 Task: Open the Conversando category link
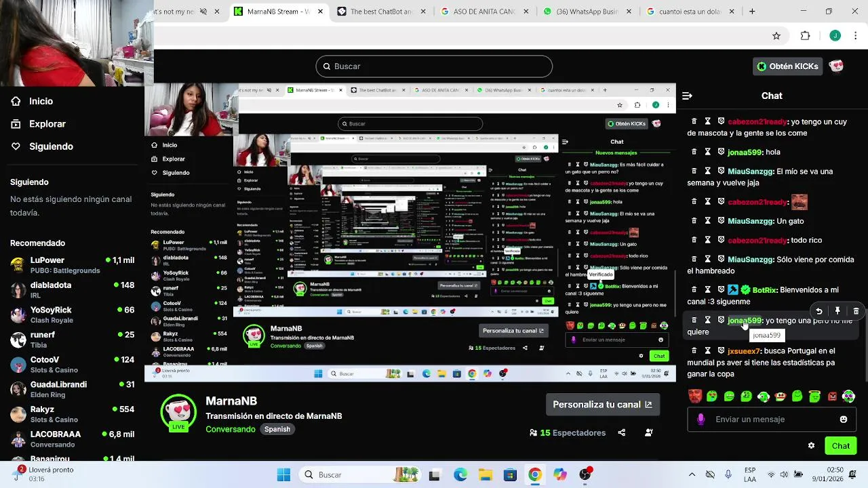click(231, 429)
